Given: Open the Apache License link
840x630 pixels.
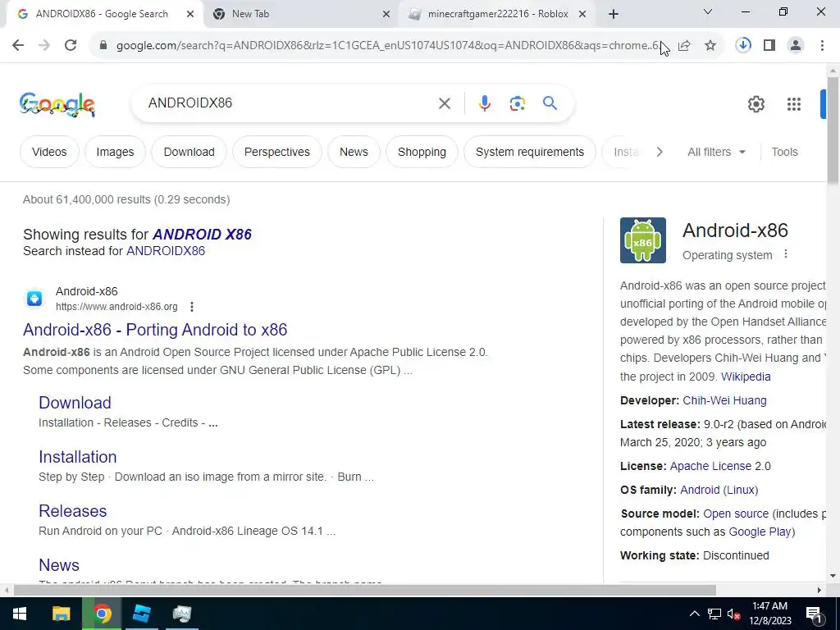Looking at the screenshot, I should (710, 466).
